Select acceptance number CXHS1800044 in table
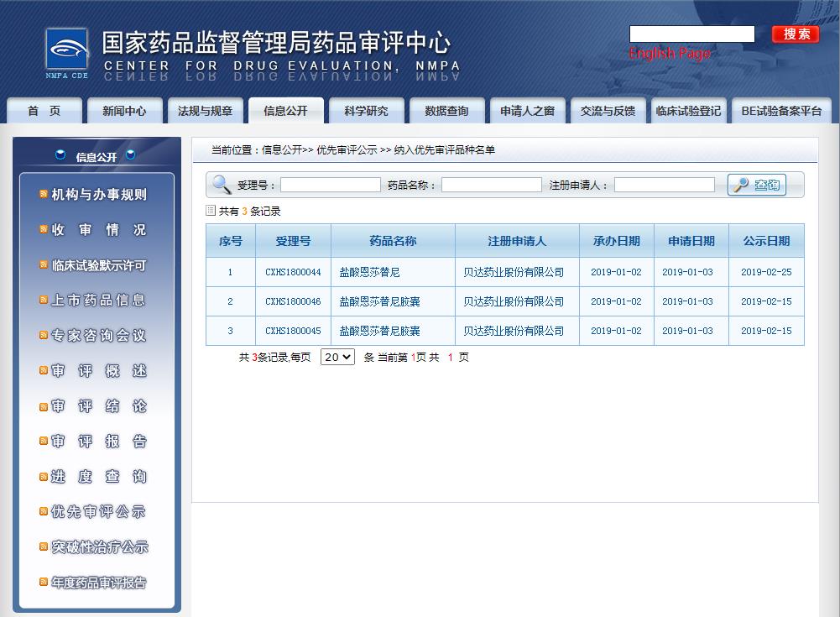This screenshot has width=840, height=617. click(x=293, y=272)
